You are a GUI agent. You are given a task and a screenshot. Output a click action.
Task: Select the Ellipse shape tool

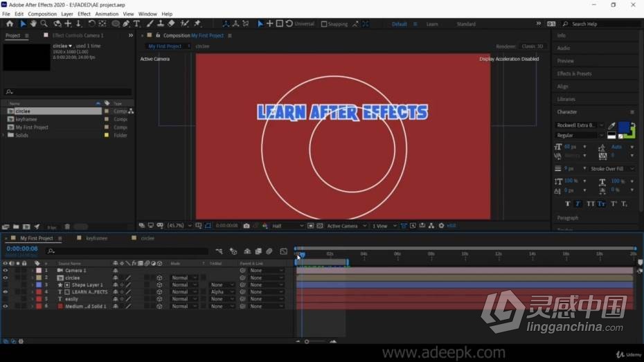(116, 24)
